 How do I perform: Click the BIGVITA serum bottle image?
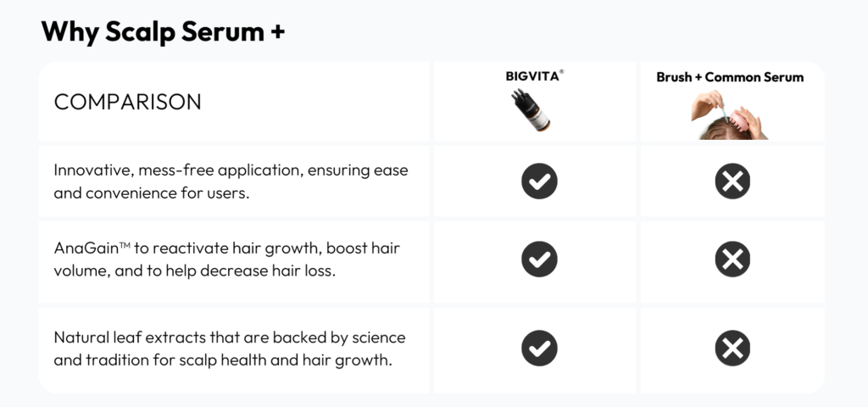(x=531, y=110)
